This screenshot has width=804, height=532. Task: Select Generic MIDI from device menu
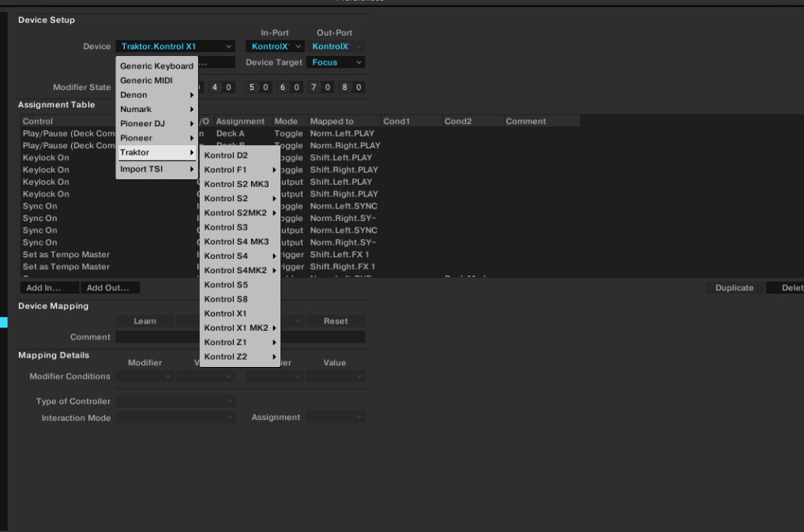156,80
